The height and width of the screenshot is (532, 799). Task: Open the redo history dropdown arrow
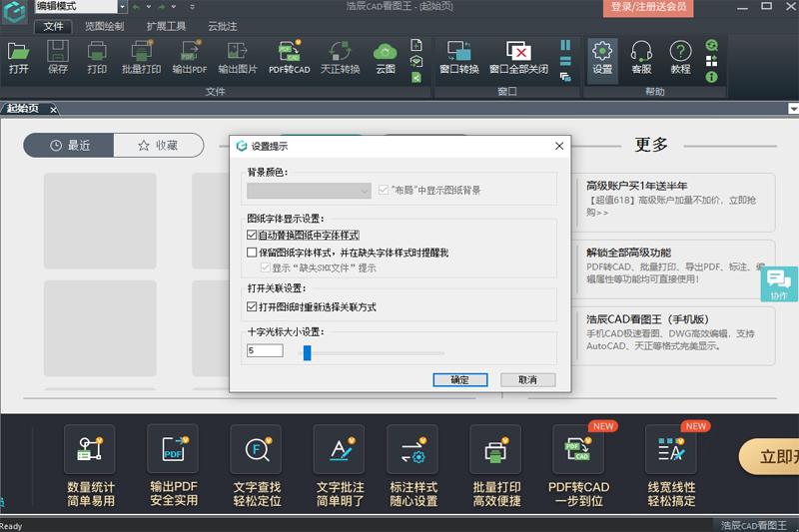coord(174,7)
